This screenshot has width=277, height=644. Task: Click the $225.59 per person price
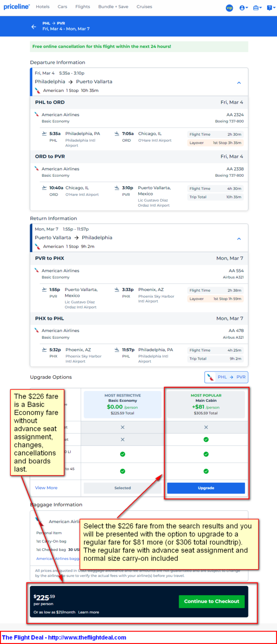(44, 597)
